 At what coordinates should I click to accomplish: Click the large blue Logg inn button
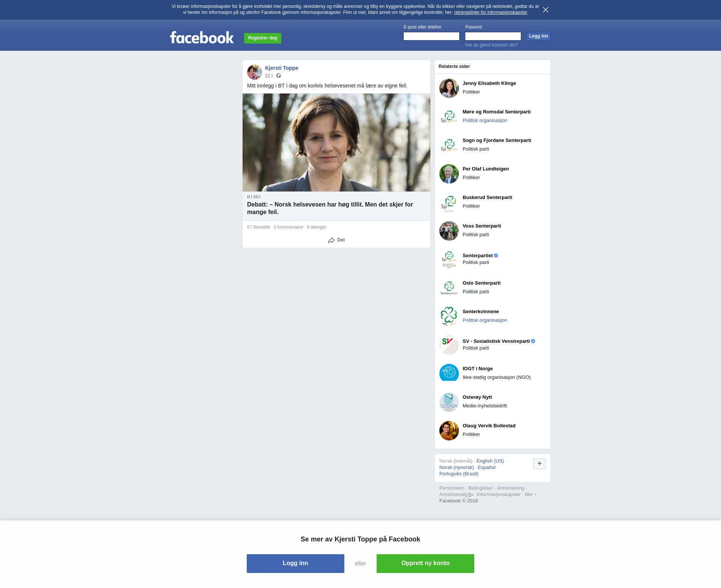click(x=296, y=564)
